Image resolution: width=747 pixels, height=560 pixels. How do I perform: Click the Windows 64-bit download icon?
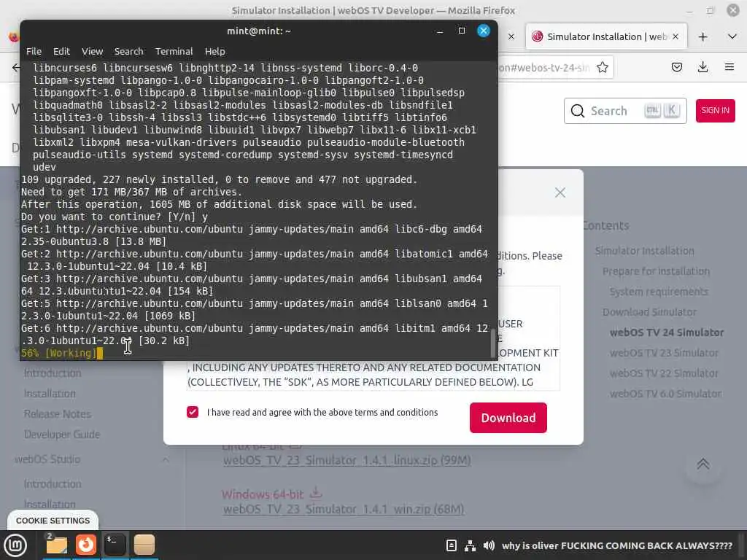(x=317, y=492)
